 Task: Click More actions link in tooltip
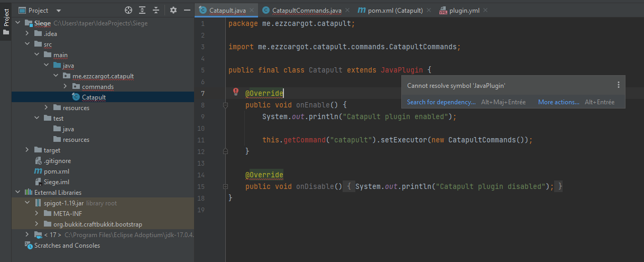tap(559, 102)
